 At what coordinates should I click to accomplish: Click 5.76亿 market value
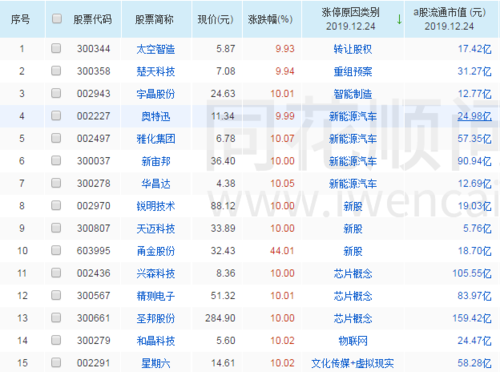(x=477, y=229)
